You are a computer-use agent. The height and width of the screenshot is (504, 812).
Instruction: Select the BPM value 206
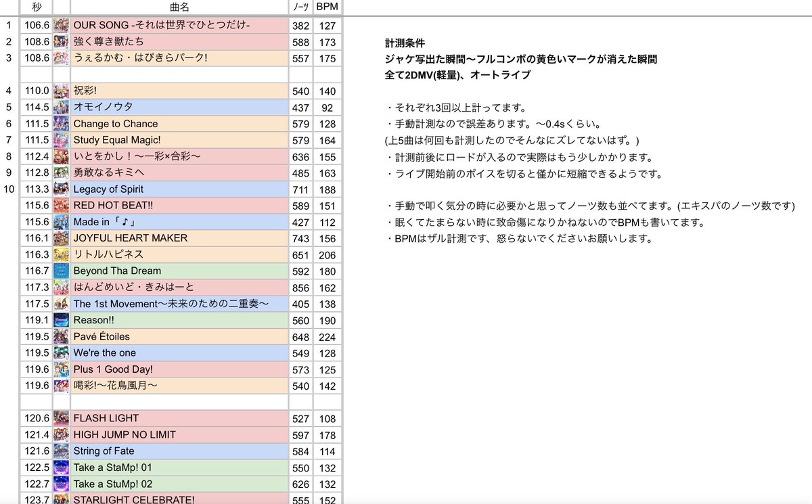(328, 254)
